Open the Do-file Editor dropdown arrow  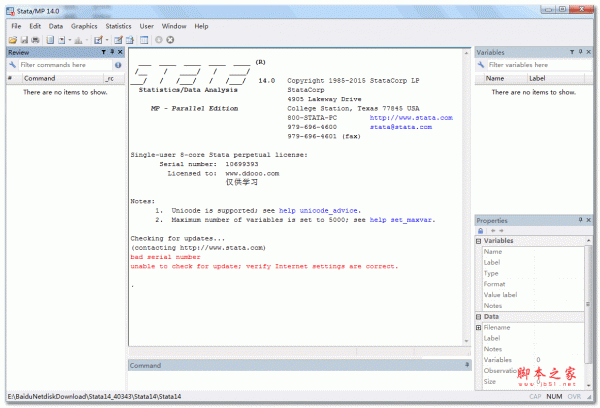[107, 40]
